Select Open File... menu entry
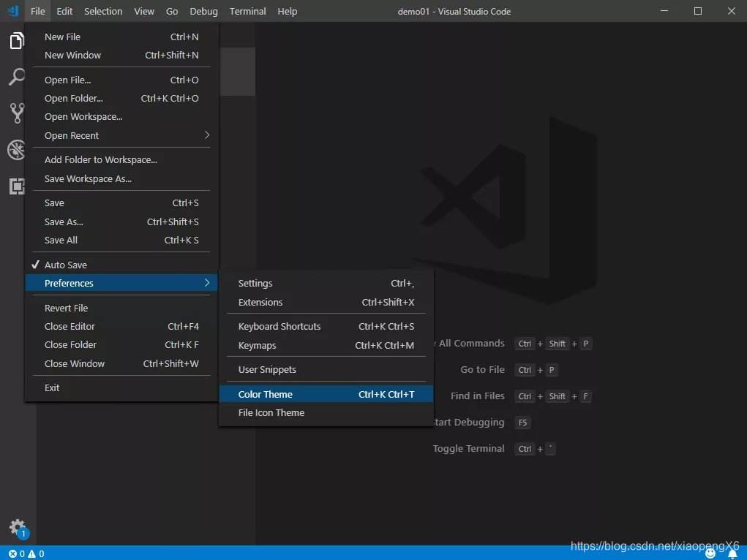Image resolution: width=747 pixels, height=560 pixels. pos(121,80)
